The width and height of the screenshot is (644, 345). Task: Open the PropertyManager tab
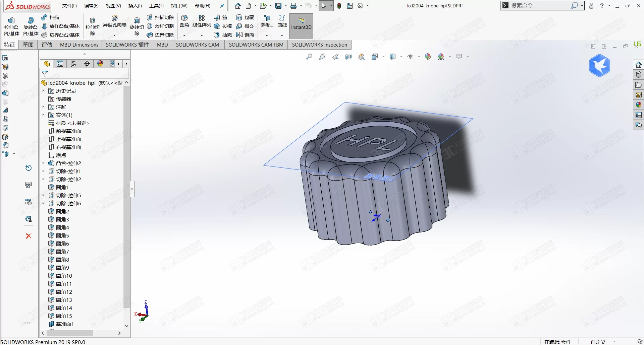click(x=60, y=64)
